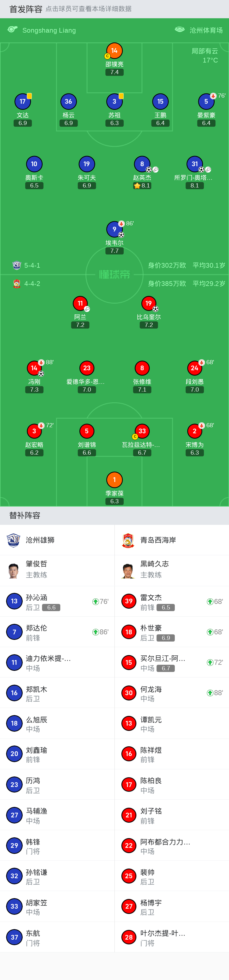Click the stadium icon beside 沧州体育场

(179, 29)
